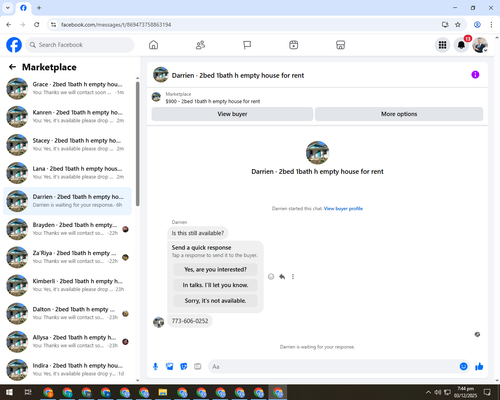Click the More options button
The image size is (500, 400).
(399, 114)
